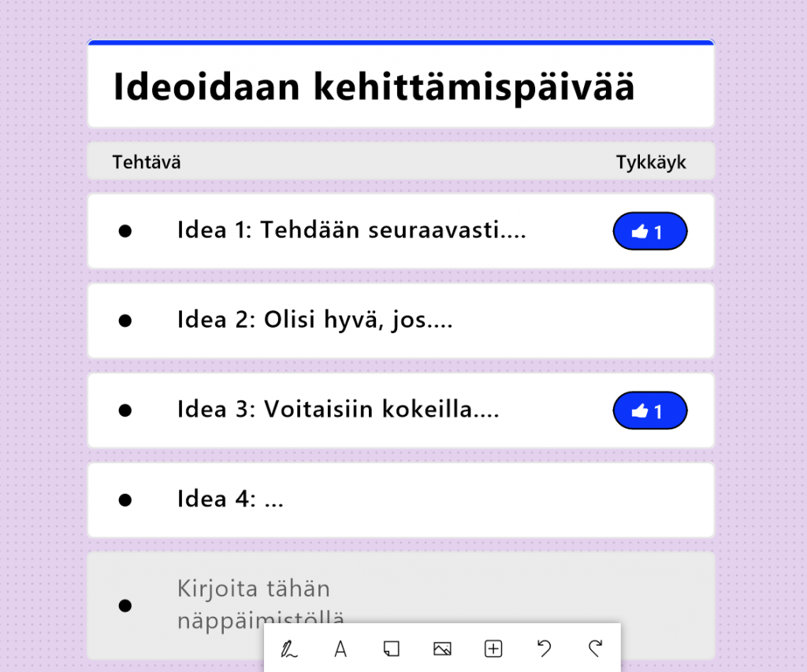Viewport: 807px width, 672px height.
Task: Click the 'Tehtävä' column header
Action: click(147, 162)
